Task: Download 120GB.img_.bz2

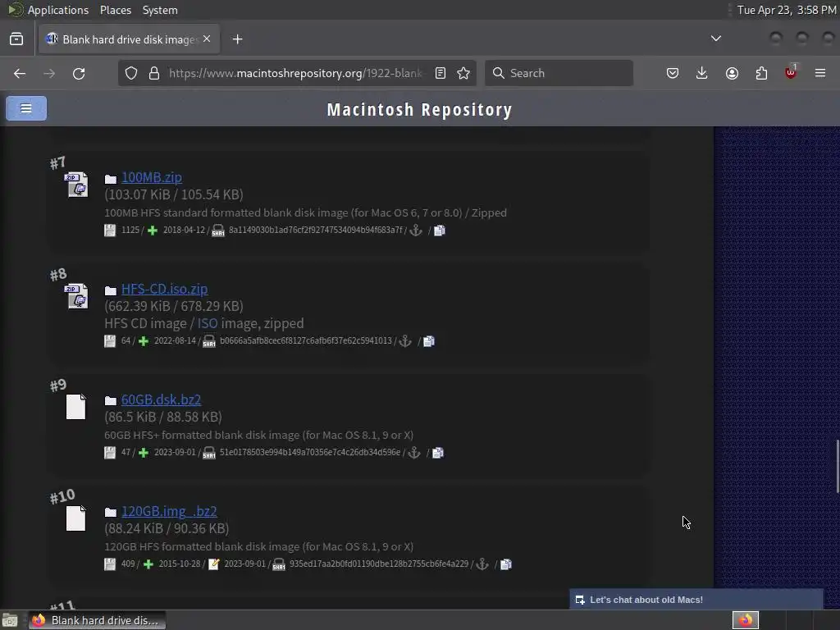Action: (x=169, y=511)
